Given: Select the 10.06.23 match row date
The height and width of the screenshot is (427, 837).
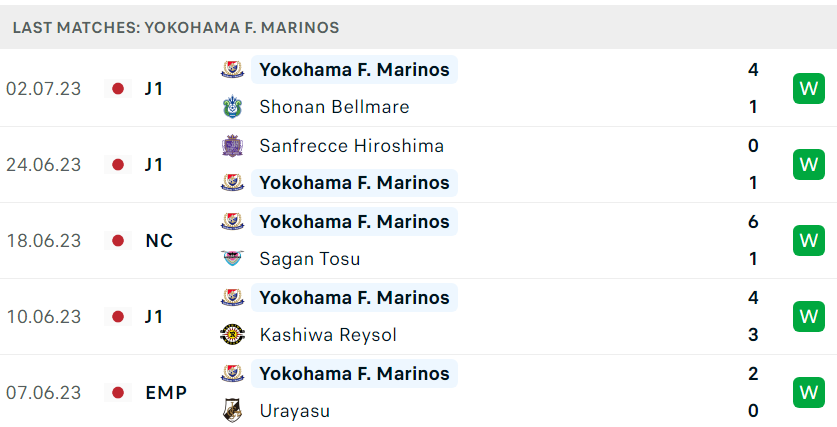Looking at the screenshot, I should tap(44, 317).
